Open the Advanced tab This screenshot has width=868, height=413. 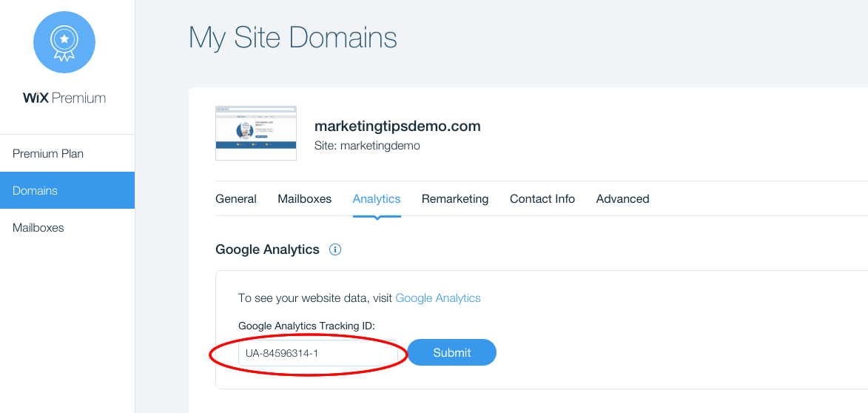tap(623, 199)
